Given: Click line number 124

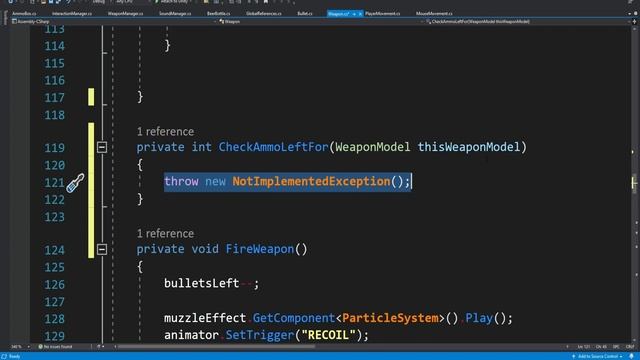Looking at the screenshot, I should (54, 249).
